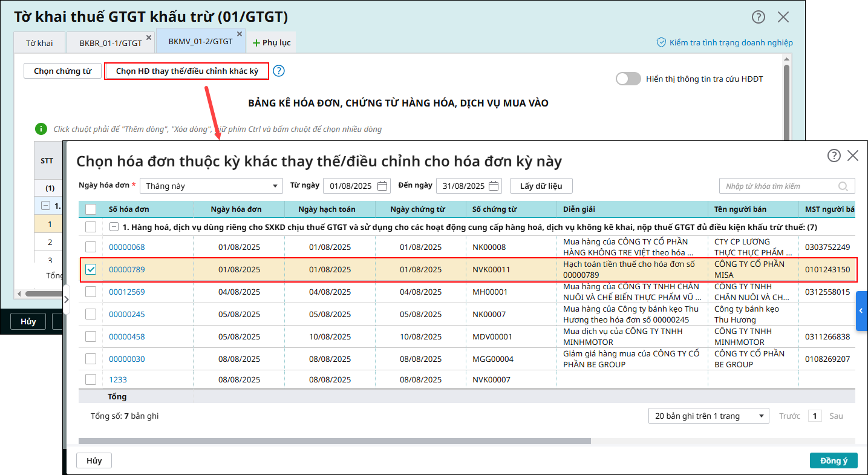Click the Đồng ý button
The height and width of the screenshot is (475, 868).
coord(833,460)
